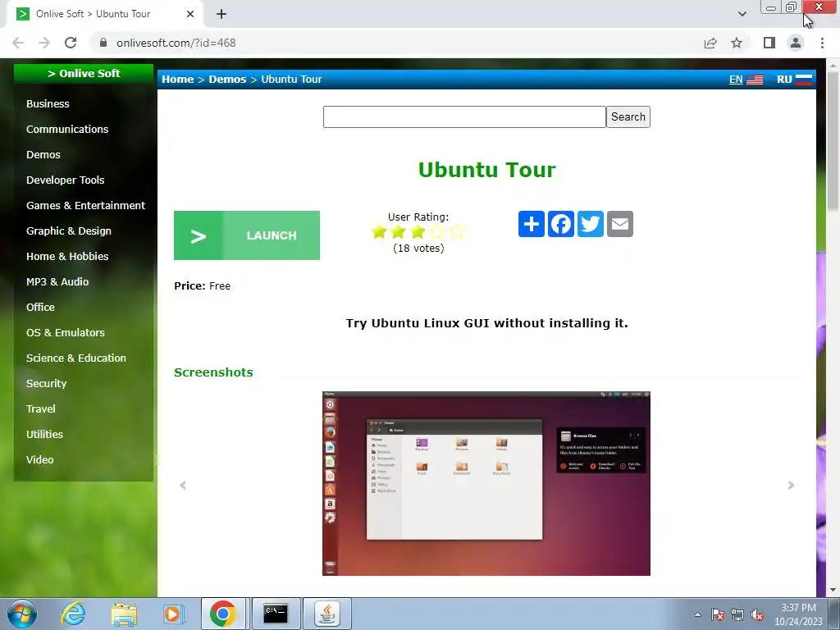Rate with the third star
The height and width of the screenshot is (630, 840).
[418, 232]
